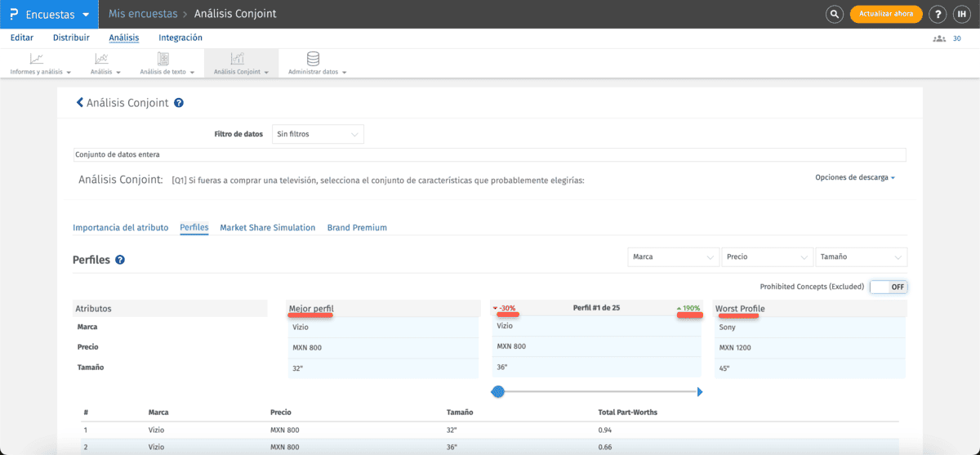Open Opciones de descarga menu
This screenshot has width=980, height=455.
pos(854,177)
